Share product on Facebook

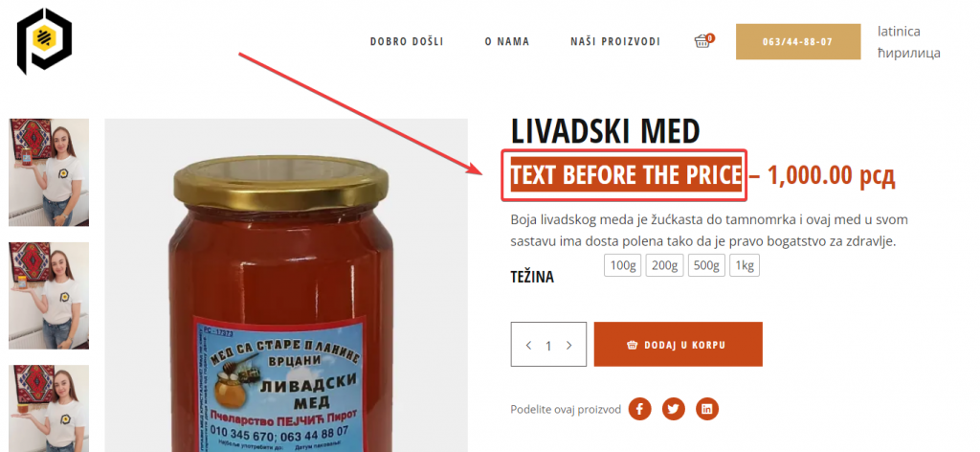coord(639,410)
